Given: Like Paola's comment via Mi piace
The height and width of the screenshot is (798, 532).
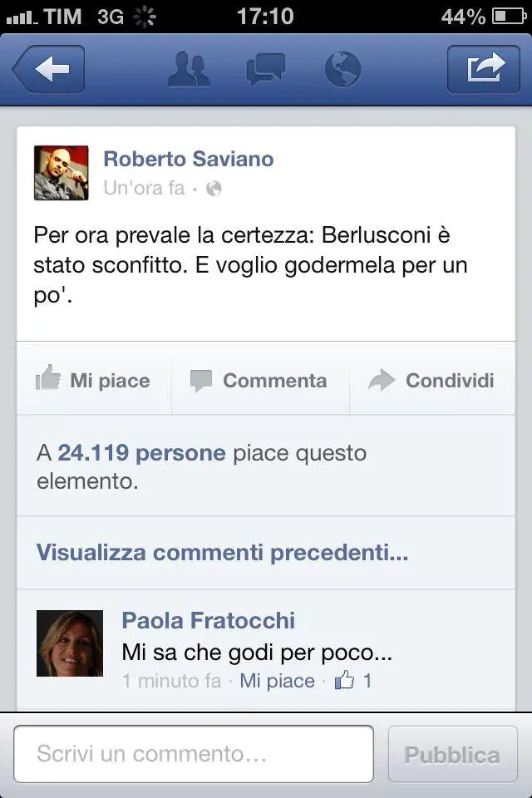Looking at the screenshot, I should click(x=277, y=681).
